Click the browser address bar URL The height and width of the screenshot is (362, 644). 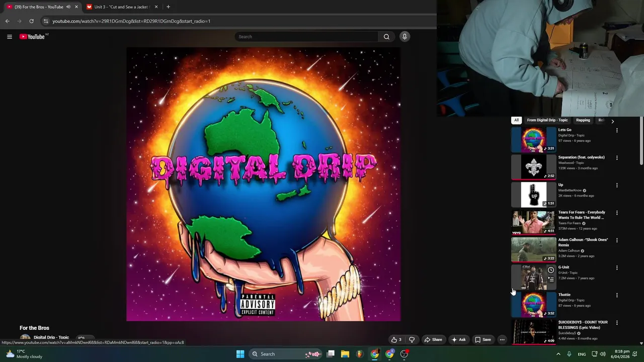coord(131,21)
